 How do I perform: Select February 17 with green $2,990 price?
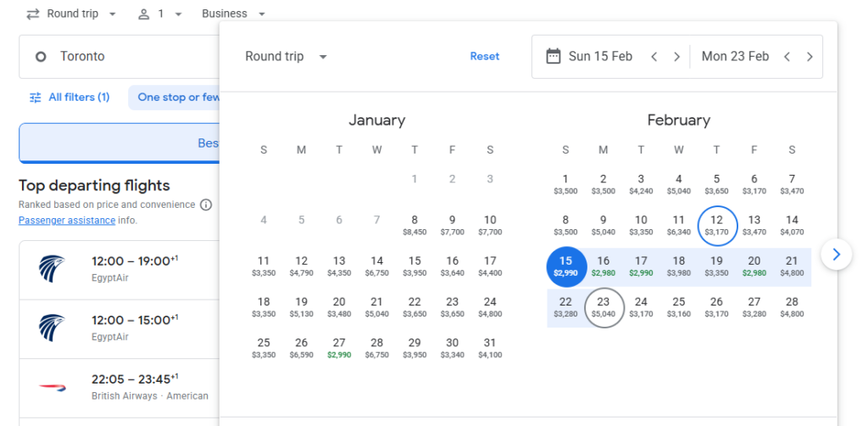tap(641, 266)
